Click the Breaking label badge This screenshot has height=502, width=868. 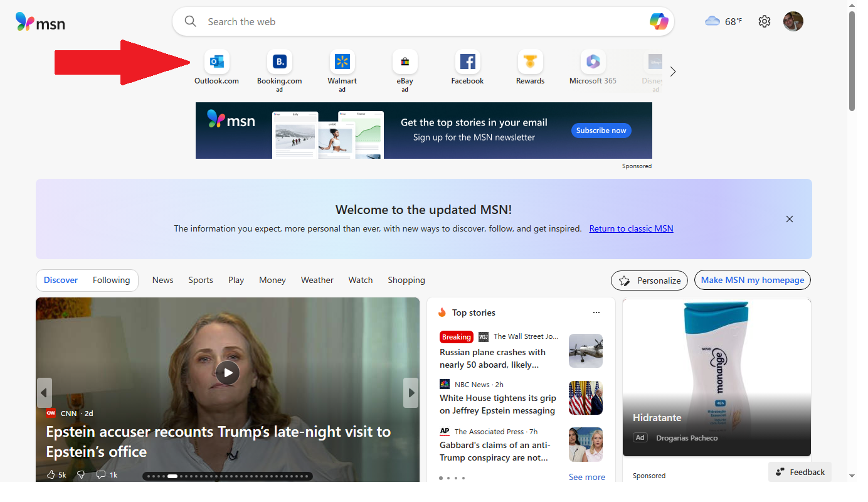coord(457,337)
